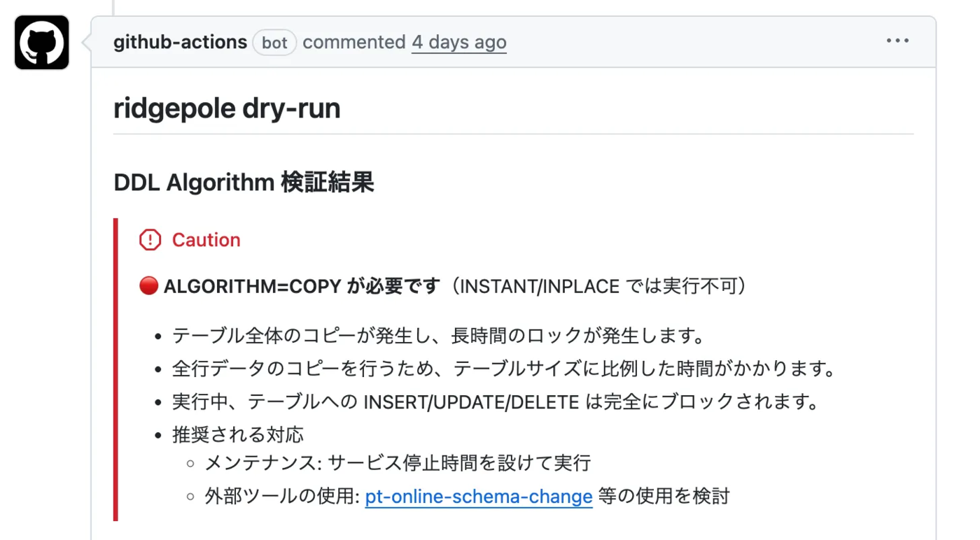Click the github-actions avatar icon
980x540 pixels.
click(42, 43)
